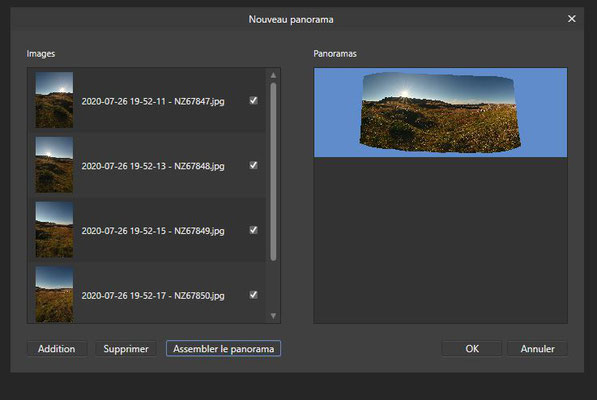
Task: Select the NZ67850.jpg thumbnail
Action: point(54,294)
